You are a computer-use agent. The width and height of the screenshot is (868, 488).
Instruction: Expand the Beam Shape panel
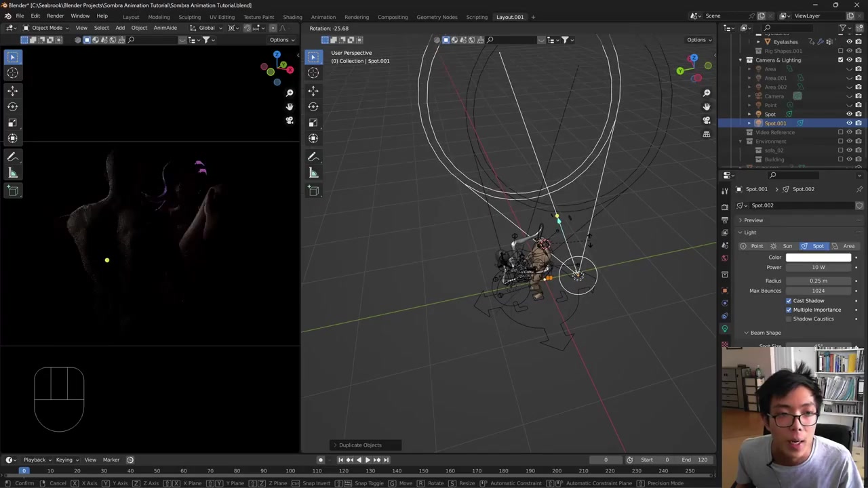(765, 333)
